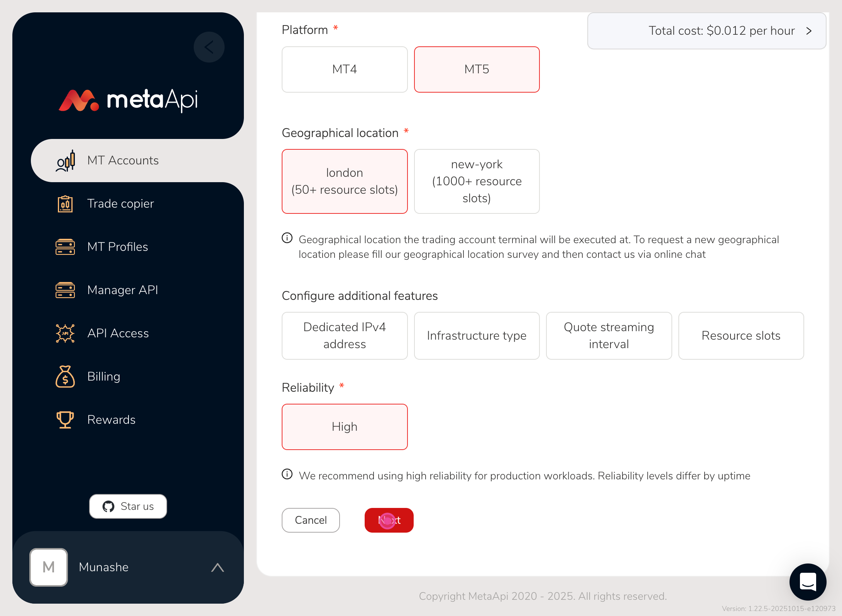The image size is (842, 616).
Task: Click the Billing money bag icon
Action: [65, 377]
